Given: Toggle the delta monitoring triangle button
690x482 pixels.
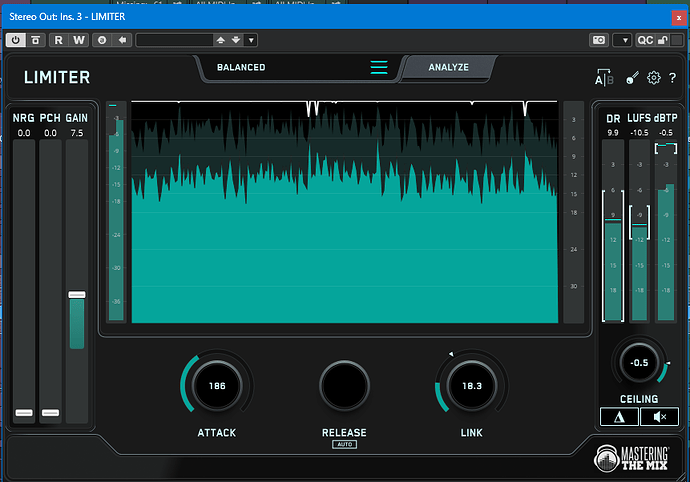Looking at the screenshot, I should click(x=619, y=416).
